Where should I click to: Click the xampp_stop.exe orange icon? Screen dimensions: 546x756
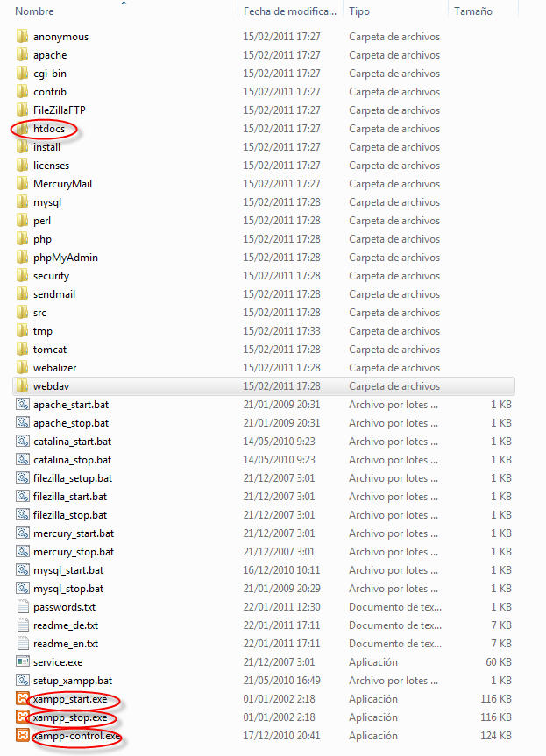(23, 717)
